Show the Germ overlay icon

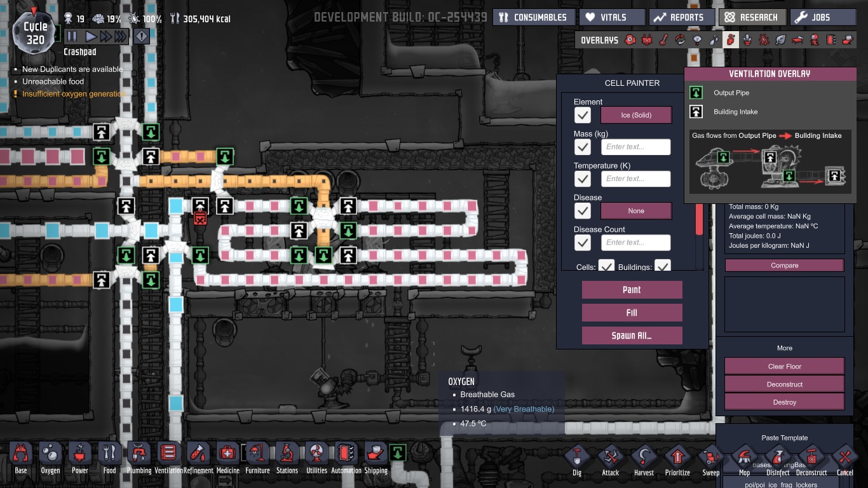coord(764,40)
